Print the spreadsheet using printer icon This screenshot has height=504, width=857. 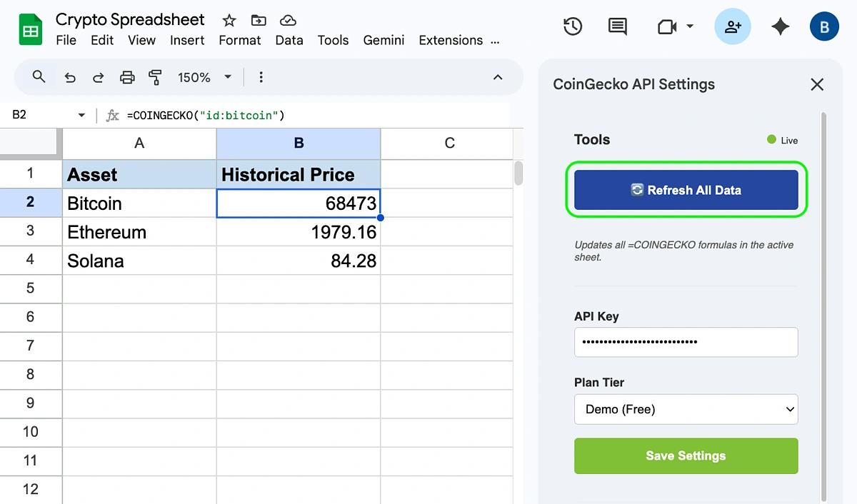pos(127,77)
